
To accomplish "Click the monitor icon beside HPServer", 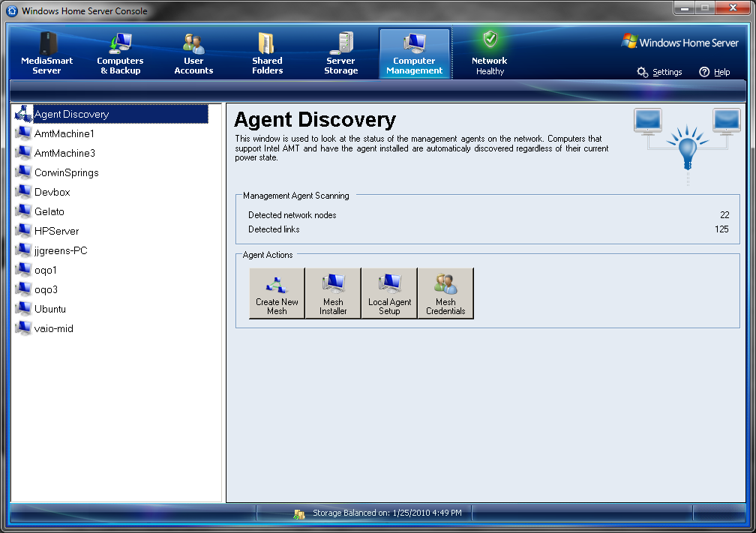I will click(x=23, y=231).
